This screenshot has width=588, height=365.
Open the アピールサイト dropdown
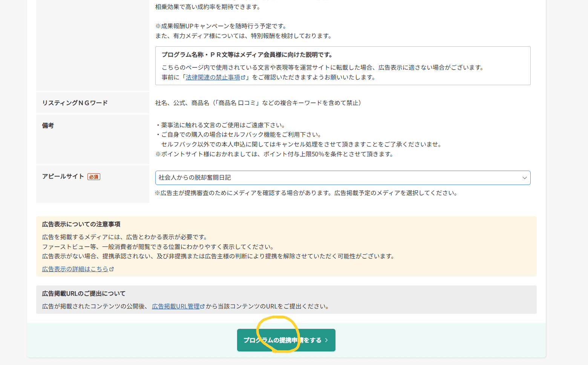(x=343, y=178)
